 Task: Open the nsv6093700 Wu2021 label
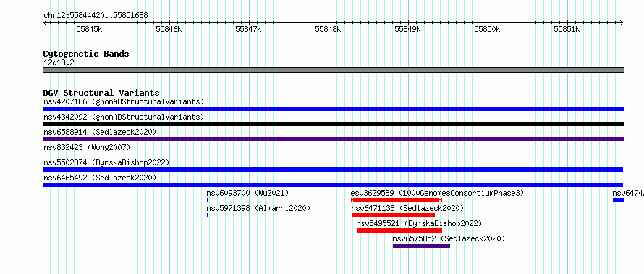(x=247, y=193)
